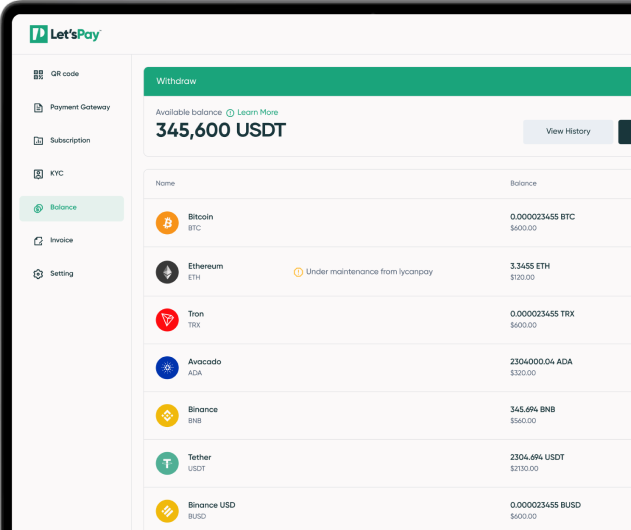
Task: Open the Subscription section
Action: pos(69,141)
